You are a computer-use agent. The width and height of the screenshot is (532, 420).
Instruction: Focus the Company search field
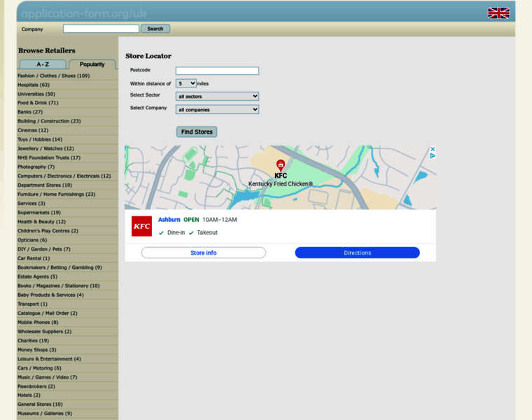point(101,29)
